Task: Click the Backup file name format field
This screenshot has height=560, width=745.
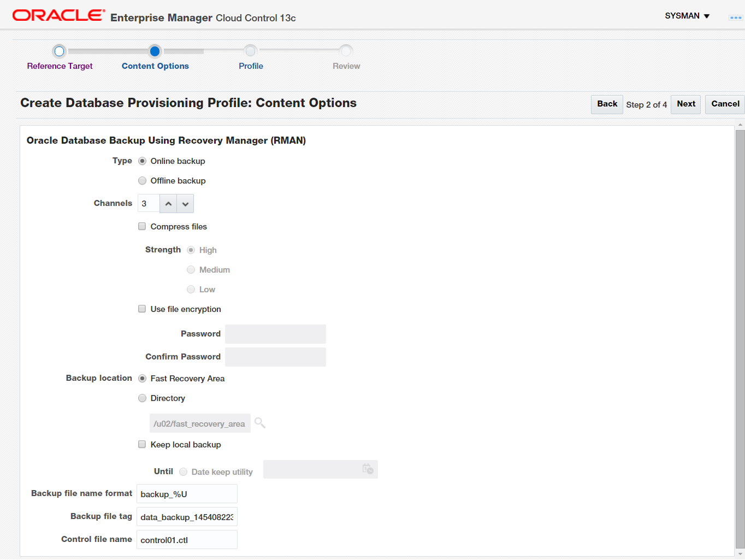Action: 187,494
